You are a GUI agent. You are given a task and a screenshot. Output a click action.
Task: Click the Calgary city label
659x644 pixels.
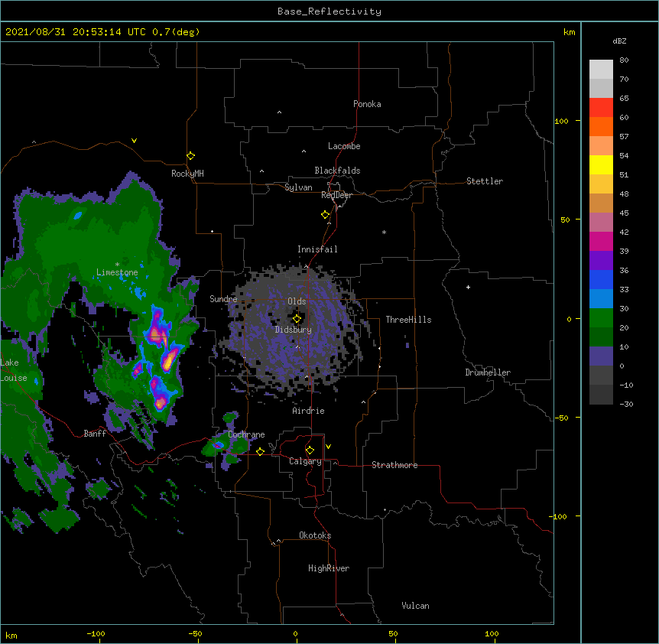[x=305, y=461]
